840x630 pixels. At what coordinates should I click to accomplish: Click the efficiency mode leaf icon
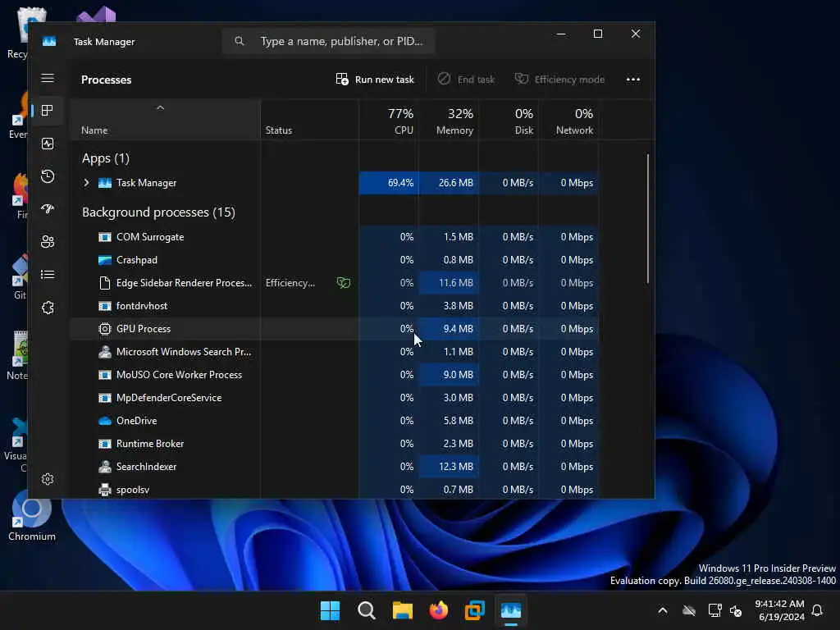[x=344, y=282]
